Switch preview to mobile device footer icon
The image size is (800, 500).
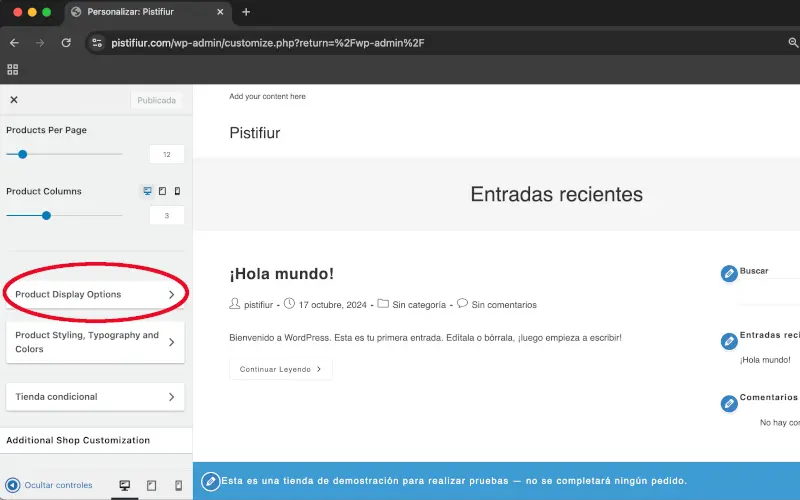click(x=178, y=485)
